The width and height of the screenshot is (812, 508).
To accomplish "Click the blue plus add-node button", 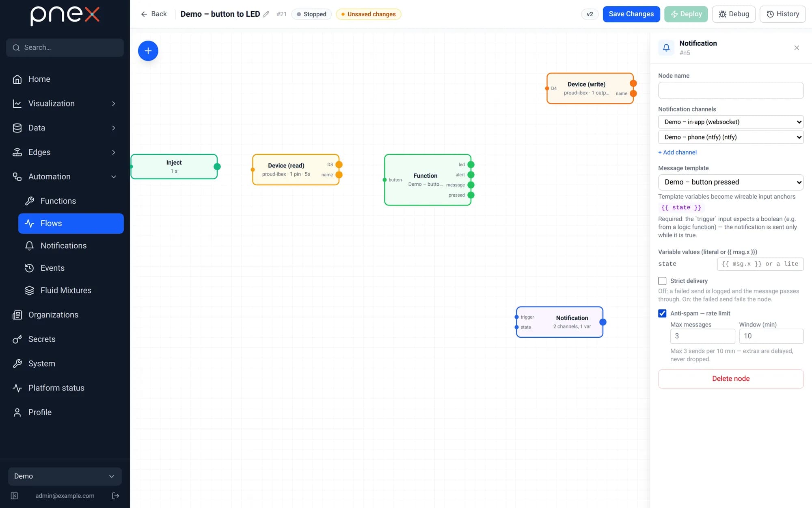I will point(148,51).
